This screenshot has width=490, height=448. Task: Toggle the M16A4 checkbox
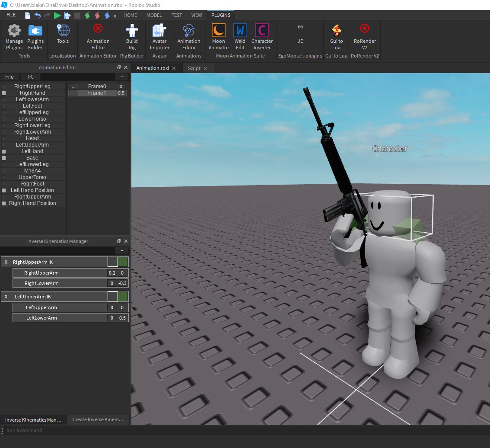[4, 171]
